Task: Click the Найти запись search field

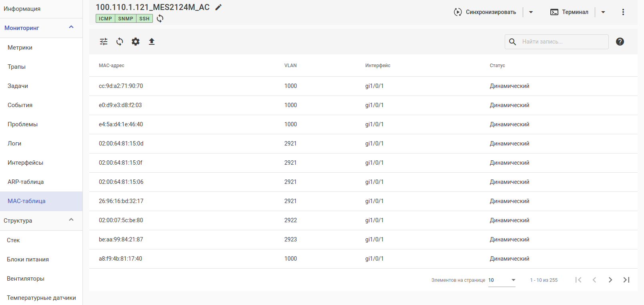Action: click(x=562, y=42)
